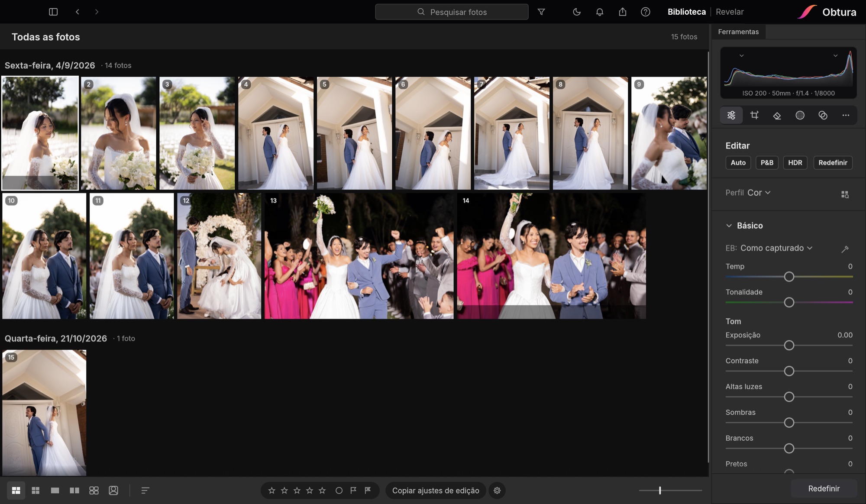This screenshot has height=504, width=866.
Task: Open the profile browser grid icon
Action: (845, 194)
